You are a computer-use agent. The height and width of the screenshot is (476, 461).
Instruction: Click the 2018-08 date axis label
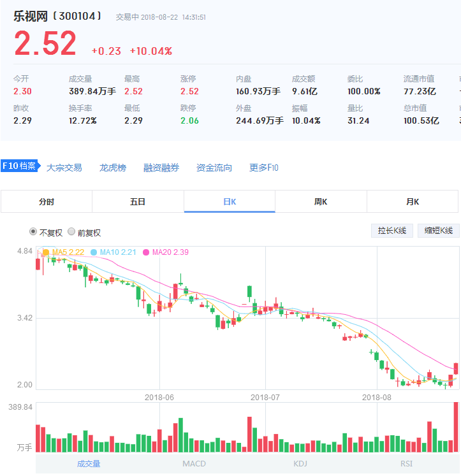377,398
